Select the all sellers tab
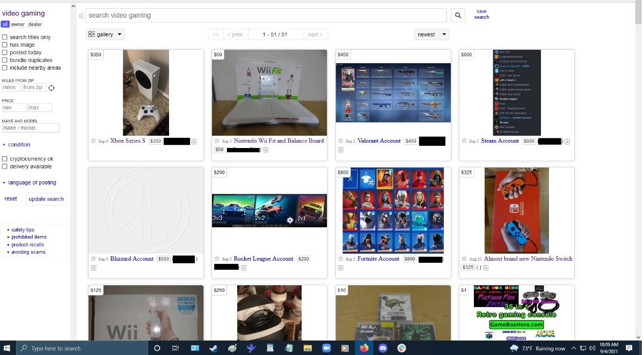 tap(5, 24)
